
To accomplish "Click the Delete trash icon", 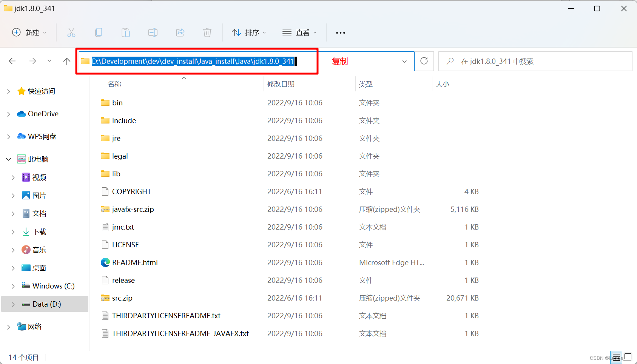I will click(x=207, y=32).
